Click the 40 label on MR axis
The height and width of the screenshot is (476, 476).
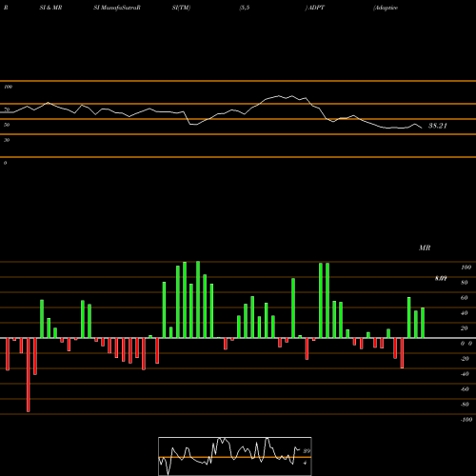(x=465, y=313)
